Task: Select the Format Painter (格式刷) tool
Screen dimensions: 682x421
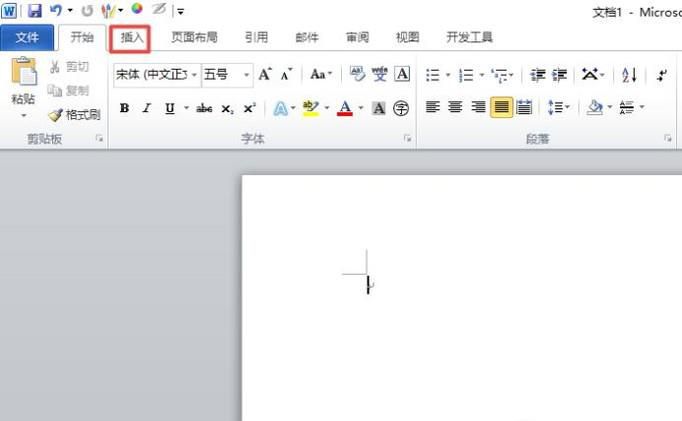Action: coord(75,115)
